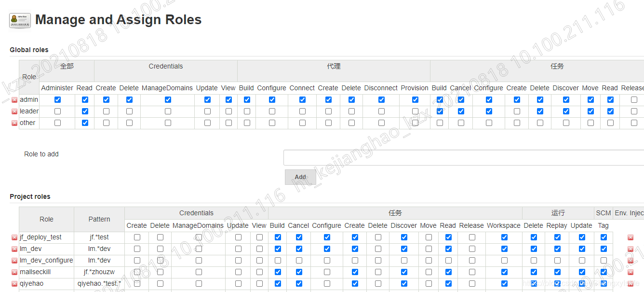Click the Global roles section heading
Screen dimensions: 644x292
coord(29,50)
